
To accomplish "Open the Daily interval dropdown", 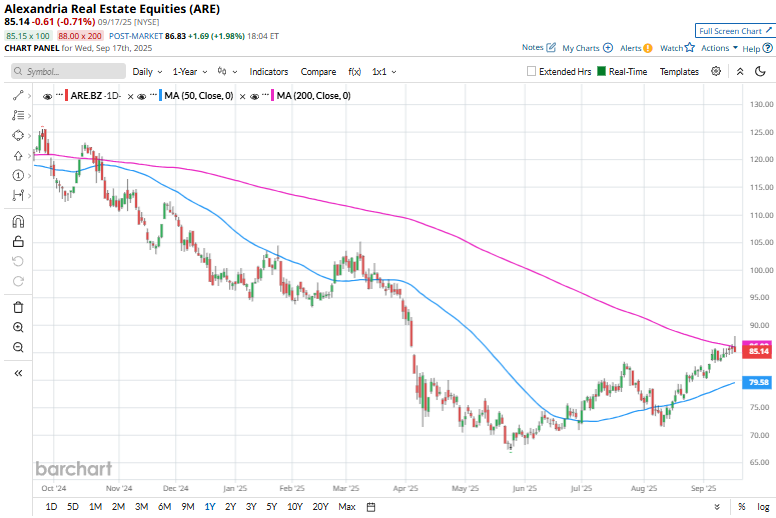I will [147, 72].
